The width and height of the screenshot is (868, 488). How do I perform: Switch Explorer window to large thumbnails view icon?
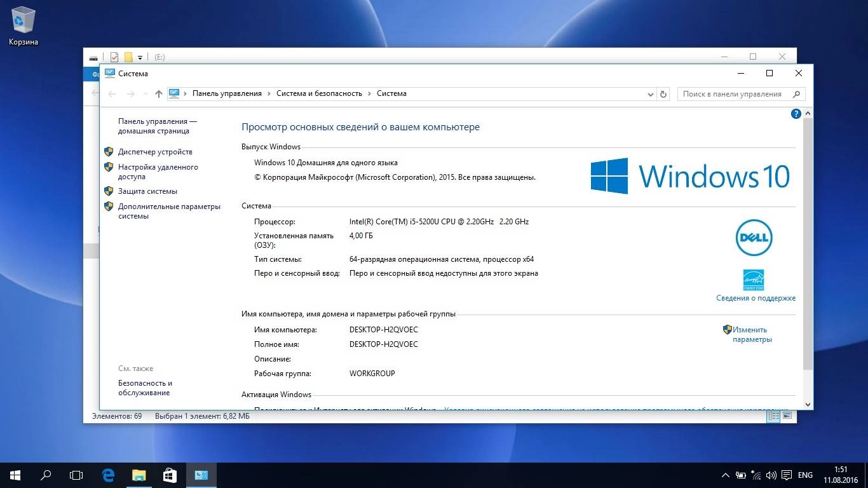click(787, 416)
